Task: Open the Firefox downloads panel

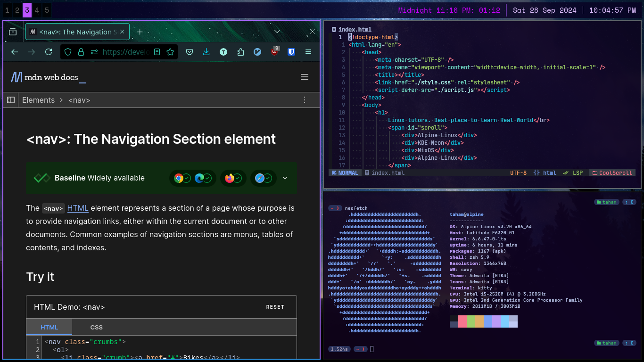Action: tap(206, 52)
